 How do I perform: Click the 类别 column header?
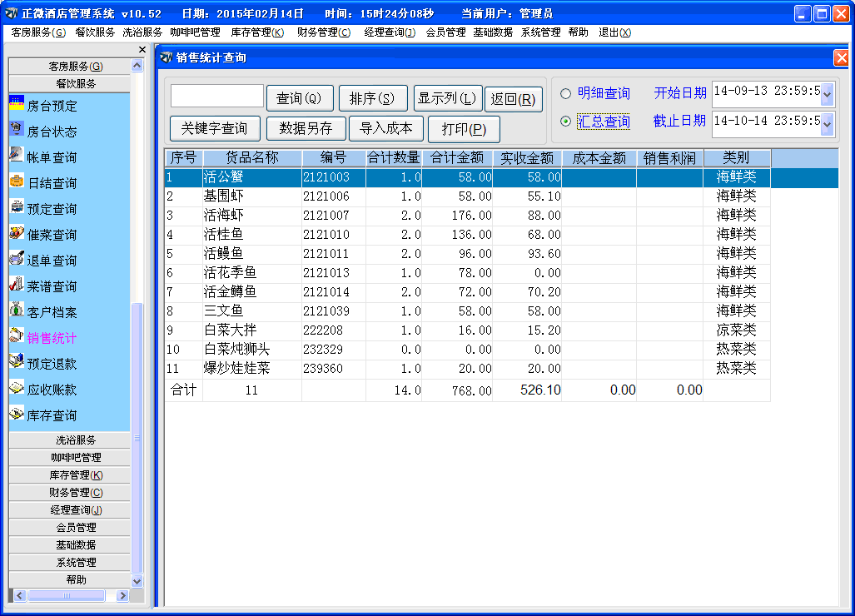click(737, 158)
